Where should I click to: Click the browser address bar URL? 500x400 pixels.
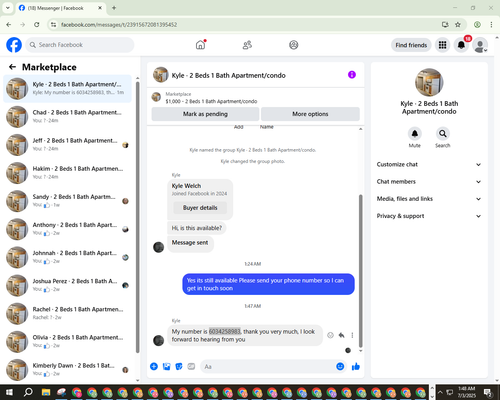(119, 25)
